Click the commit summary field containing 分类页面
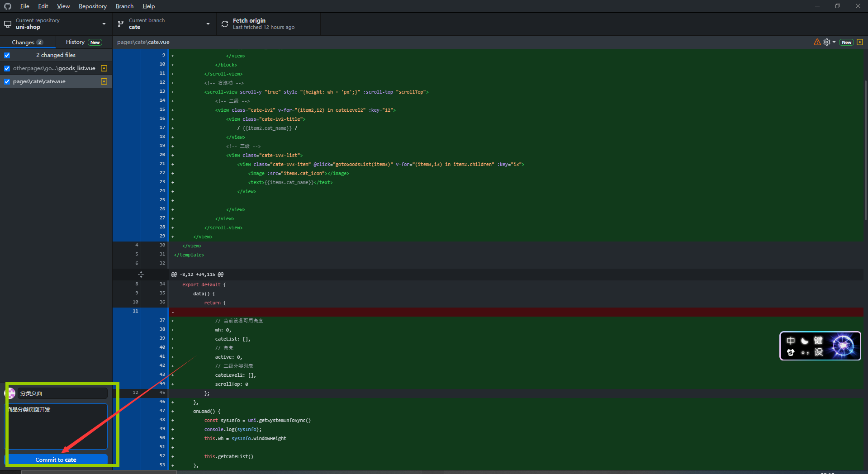868x474 pixels. (62, 393)
